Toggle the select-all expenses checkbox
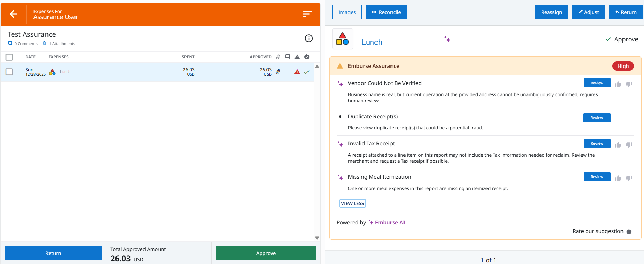This screenshot has height=264, width=644. coord(9,57)
